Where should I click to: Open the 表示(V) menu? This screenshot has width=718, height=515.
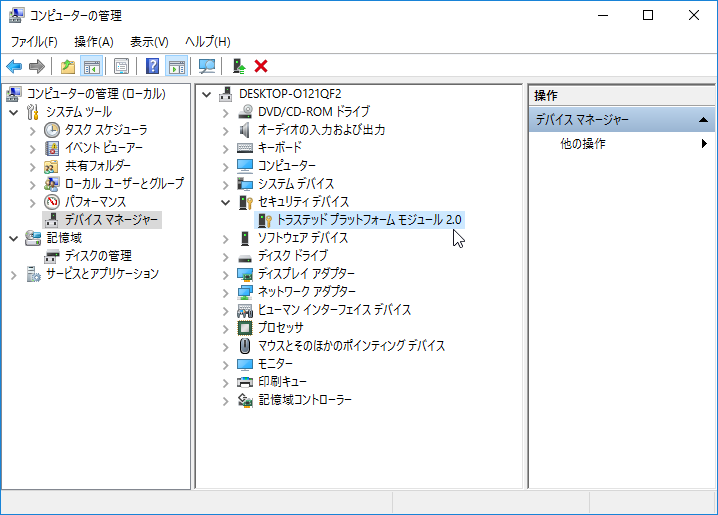[x=149, y=42]
